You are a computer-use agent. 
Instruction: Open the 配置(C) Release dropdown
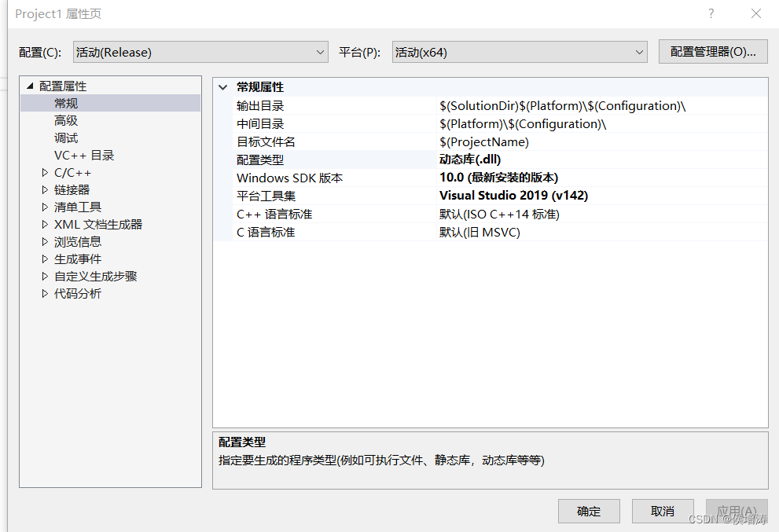point(200,52)
